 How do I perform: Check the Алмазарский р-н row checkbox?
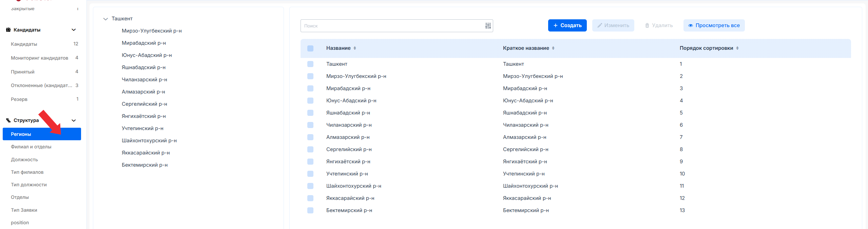[x=310, y=137]
